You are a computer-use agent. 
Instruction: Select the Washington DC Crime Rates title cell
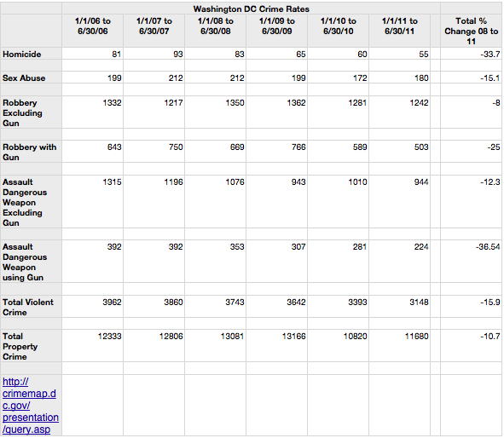pos(251,9)
